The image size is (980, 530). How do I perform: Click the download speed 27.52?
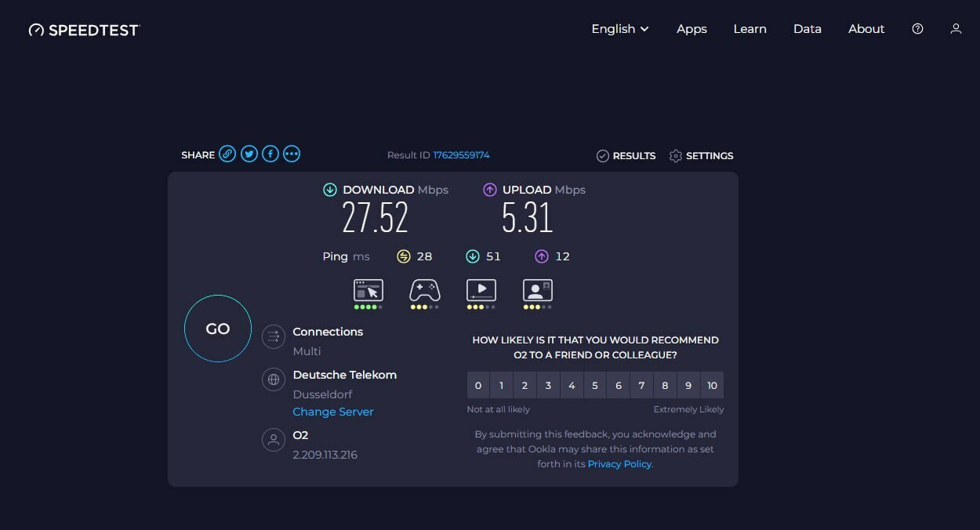376,219
